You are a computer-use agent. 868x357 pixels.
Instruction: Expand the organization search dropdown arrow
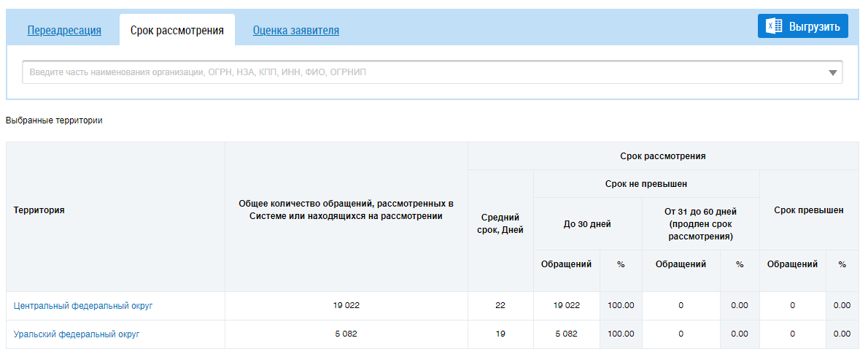[x=833, y=73]
